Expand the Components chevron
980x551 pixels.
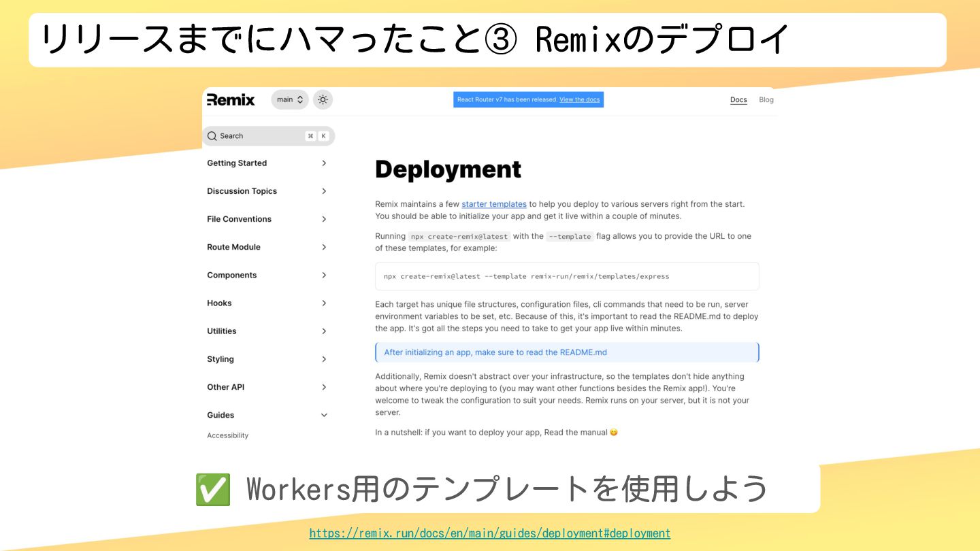coord(324,275)
